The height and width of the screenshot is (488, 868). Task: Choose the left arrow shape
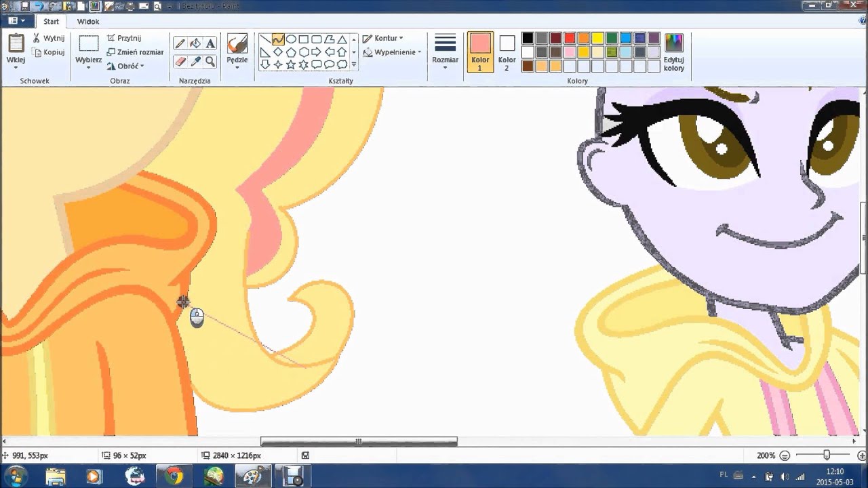(330, 52)
